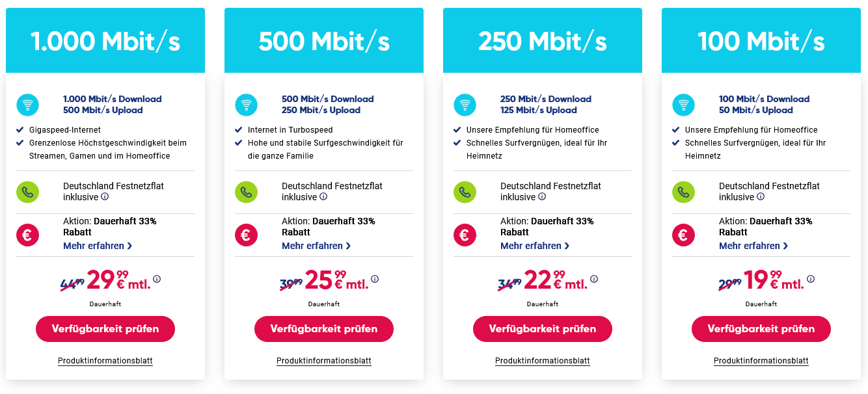Expand Mehr erfahren in the 250 Mbit/s plan
This screenshot has height=394, width=868.
[535, 246]
